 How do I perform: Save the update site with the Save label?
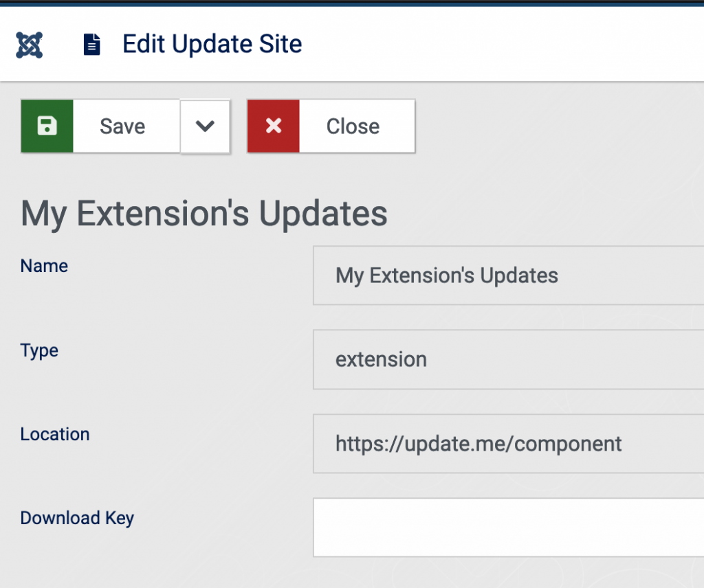[122, 126]
